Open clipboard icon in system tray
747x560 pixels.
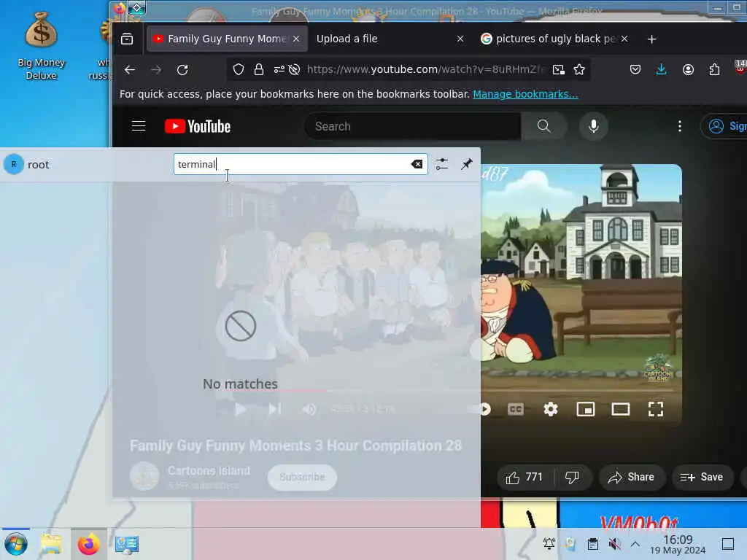pos(592,544)
